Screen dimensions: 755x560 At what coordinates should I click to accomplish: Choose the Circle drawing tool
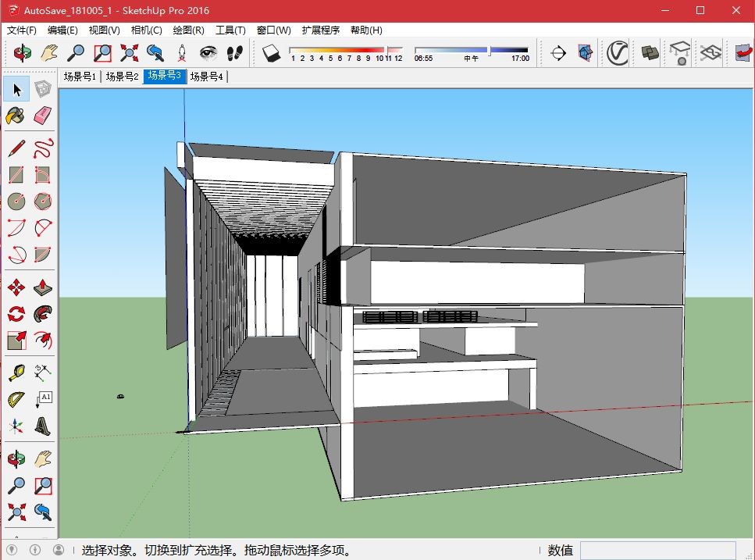coord(16,202)
